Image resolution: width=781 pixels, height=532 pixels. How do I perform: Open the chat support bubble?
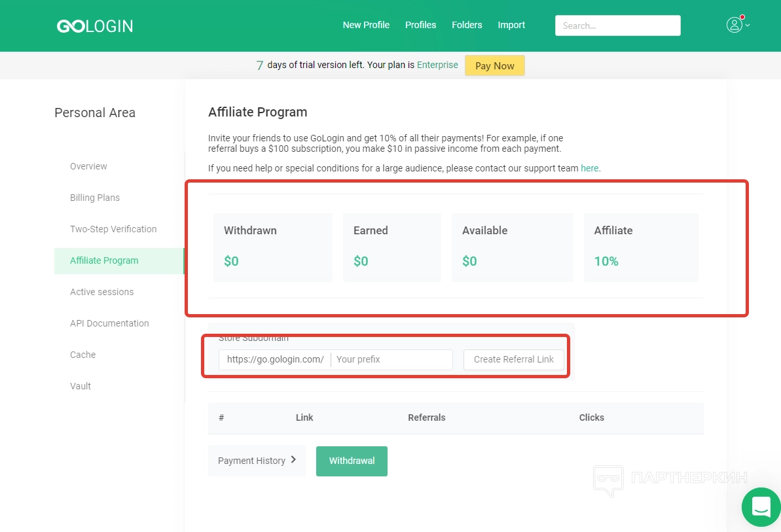(x=761, y=507)
